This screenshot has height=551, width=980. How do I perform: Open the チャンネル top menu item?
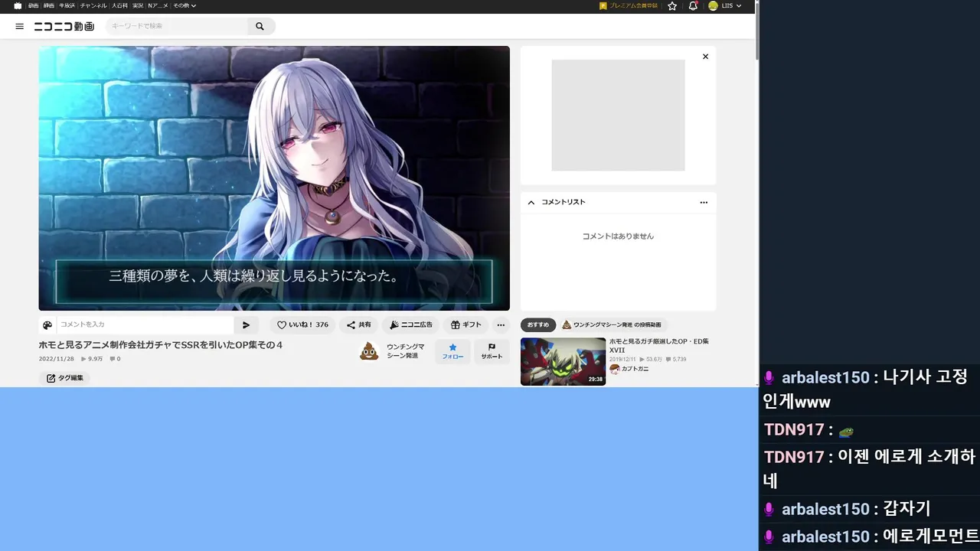point(93,5)
